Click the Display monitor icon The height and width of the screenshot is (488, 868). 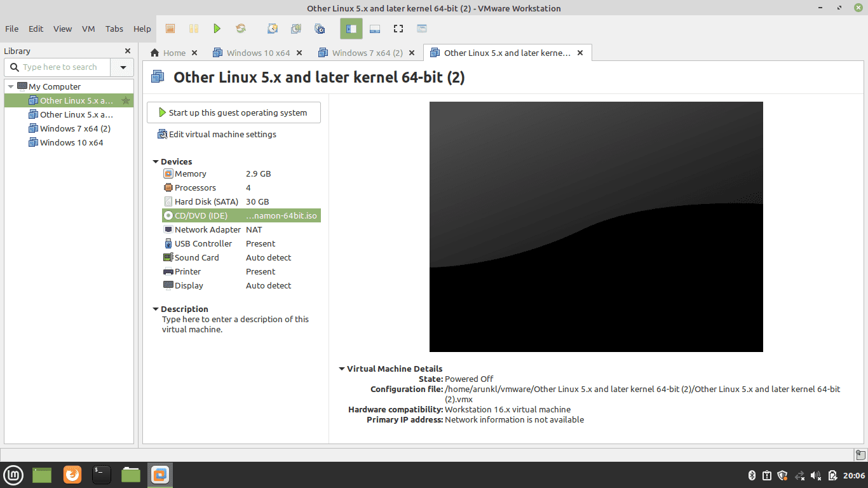(168, 285)
